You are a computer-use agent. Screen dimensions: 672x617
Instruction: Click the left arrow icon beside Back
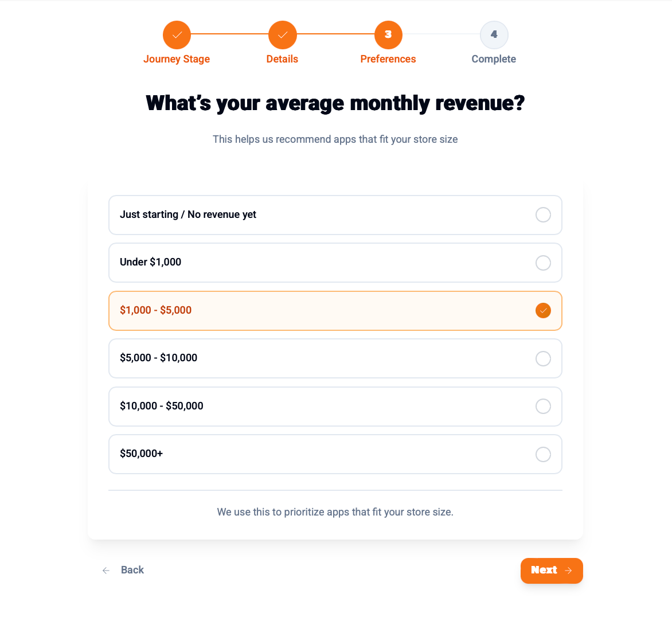coord(106,571)
